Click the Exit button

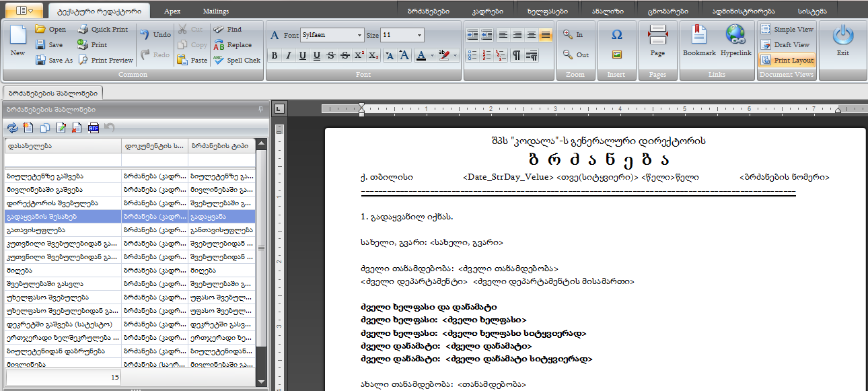click(842, 42)
